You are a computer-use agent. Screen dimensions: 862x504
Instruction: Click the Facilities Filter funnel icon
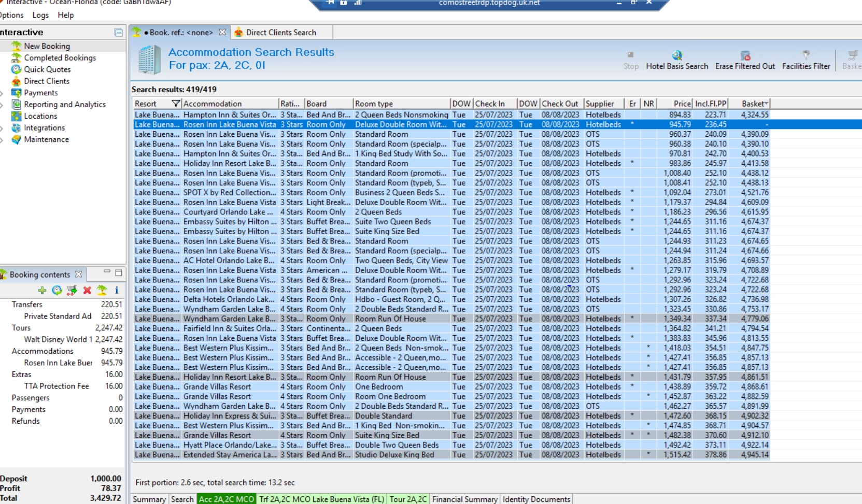point(806,55)
